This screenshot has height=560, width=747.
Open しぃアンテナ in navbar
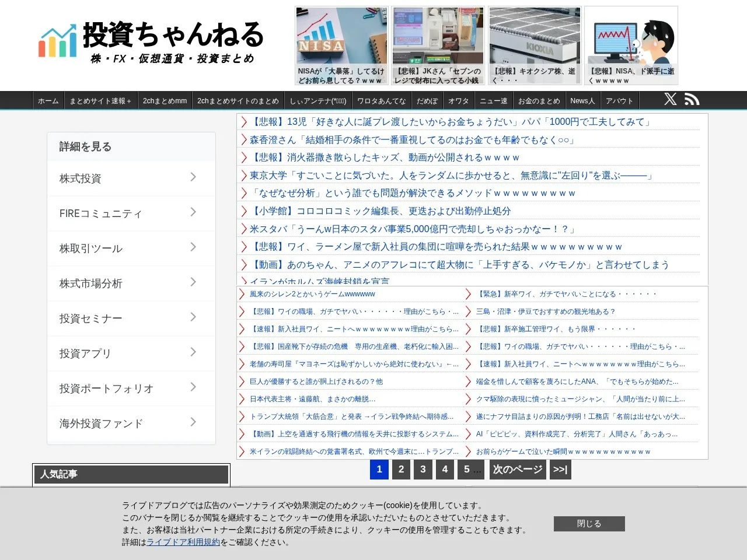(318, 101)
